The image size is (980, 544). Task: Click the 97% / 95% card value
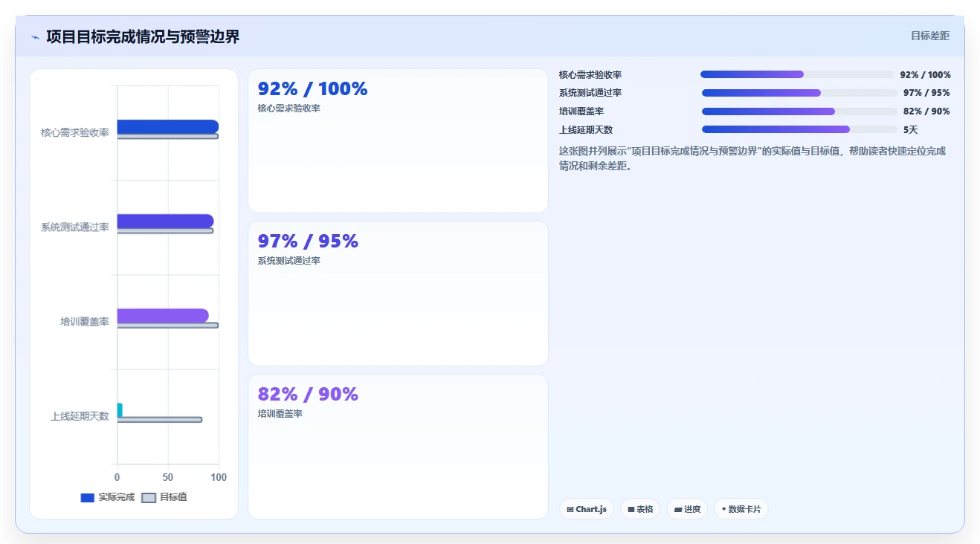click(308, 242)
